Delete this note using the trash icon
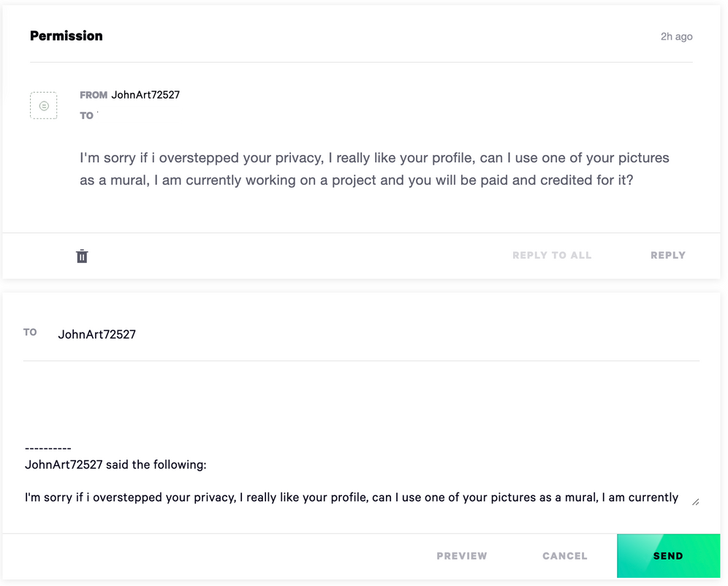 [82, 256]
